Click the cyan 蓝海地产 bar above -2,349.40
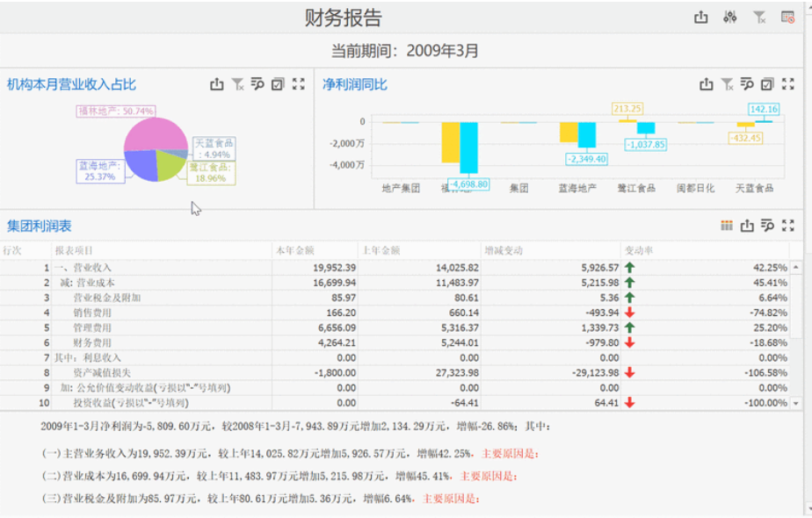The width and height of the screenshot is (812, 518). [587, 135]
